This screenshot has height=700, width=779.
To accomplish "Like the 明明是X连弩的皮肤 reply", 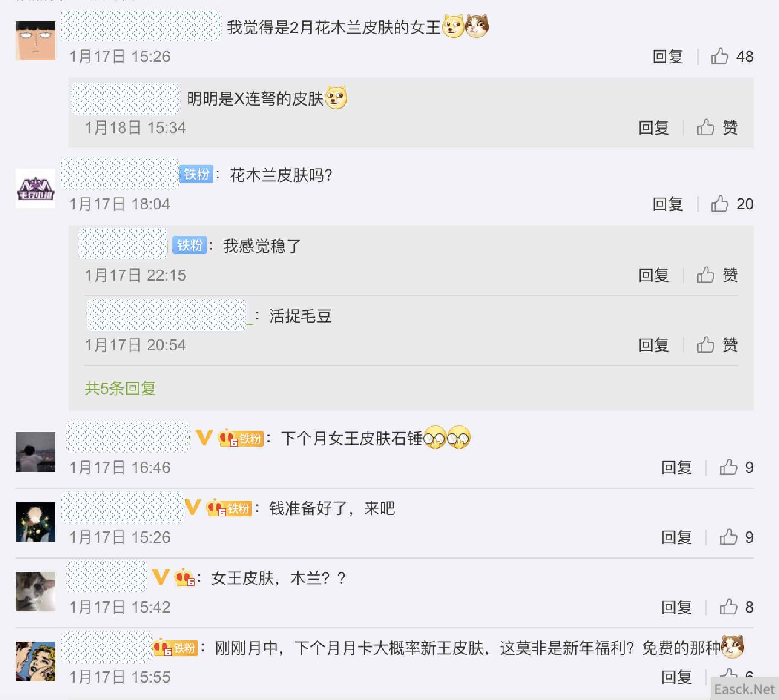I will [x=717, y=127].
